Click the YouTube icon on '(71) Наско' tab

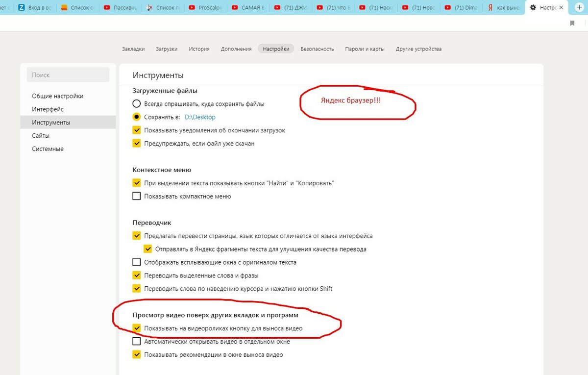pyautogui.click(x=363, y=8)
